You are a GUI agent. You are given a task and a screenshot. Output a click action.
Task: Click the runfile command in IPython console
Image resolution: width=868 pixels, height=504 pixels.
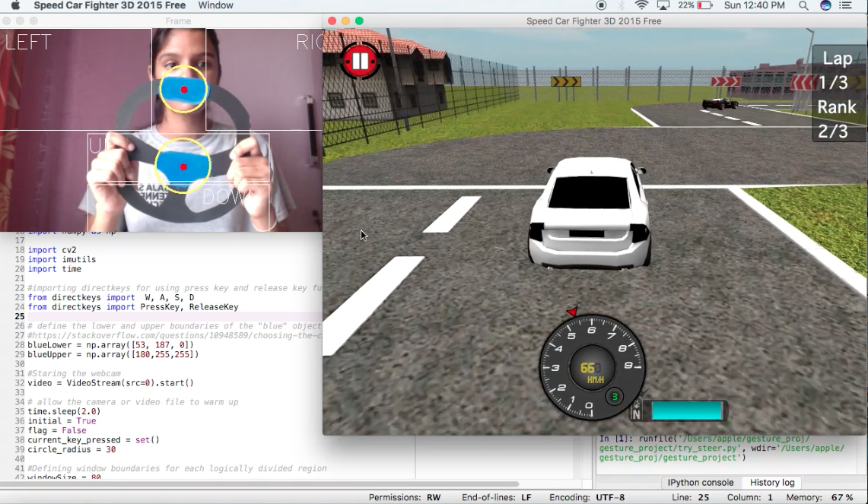(x=722, y=448)
